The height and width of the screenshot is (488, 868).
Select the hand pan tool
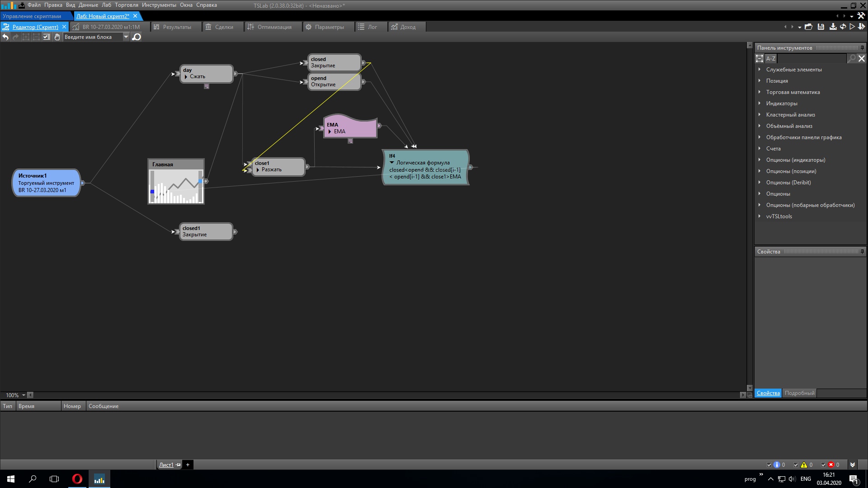(x=57, y=37)
